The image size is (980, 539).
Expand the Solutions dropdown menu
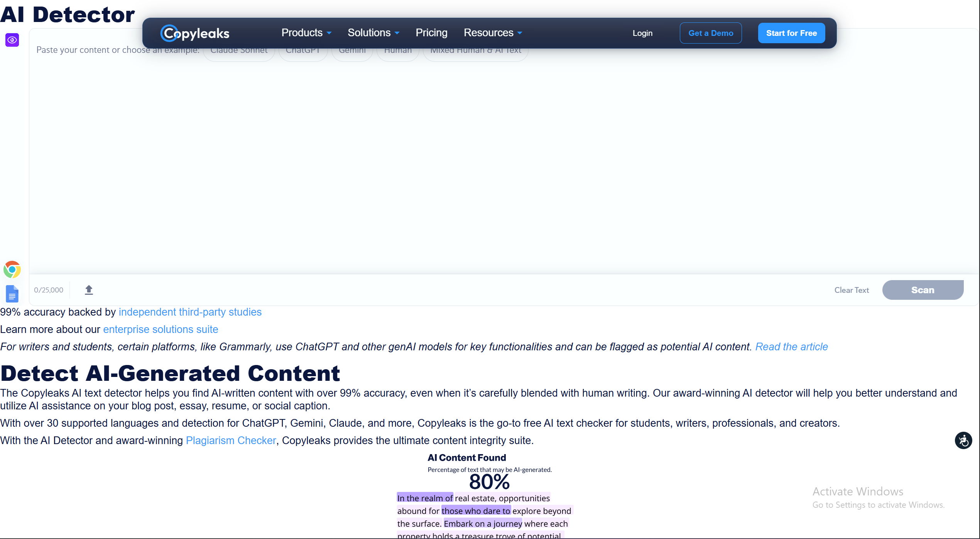373,33
